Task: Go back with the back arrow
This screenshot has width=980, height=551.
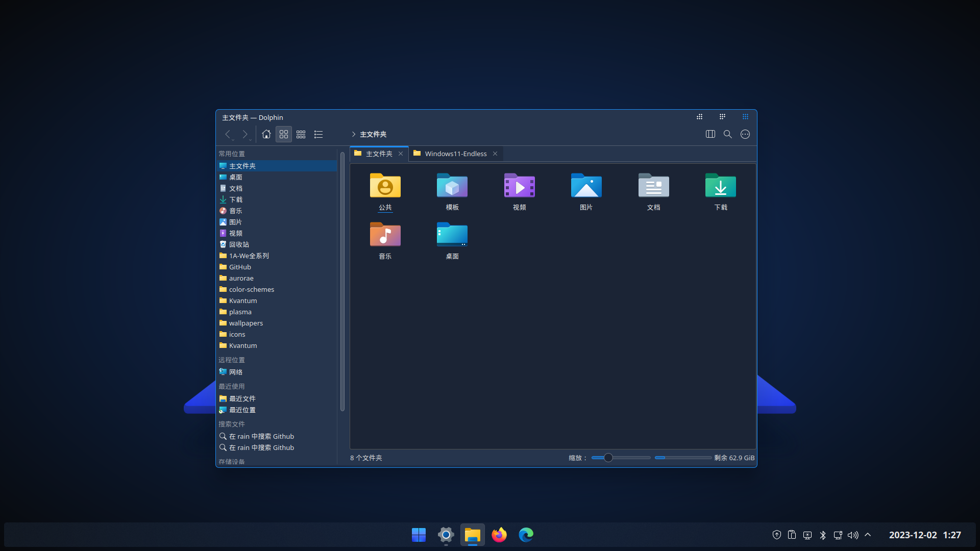Action: pos(228,134)
